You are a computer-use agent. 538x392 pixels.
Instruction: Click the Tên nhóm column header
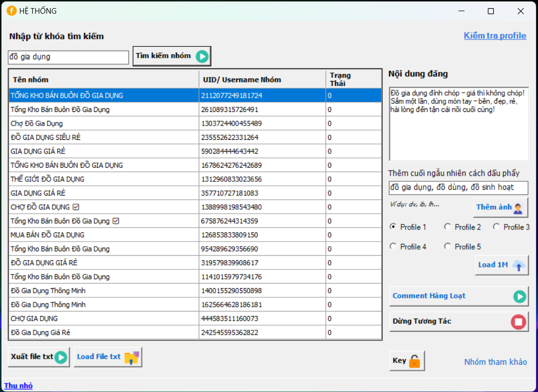click(104, 80)
